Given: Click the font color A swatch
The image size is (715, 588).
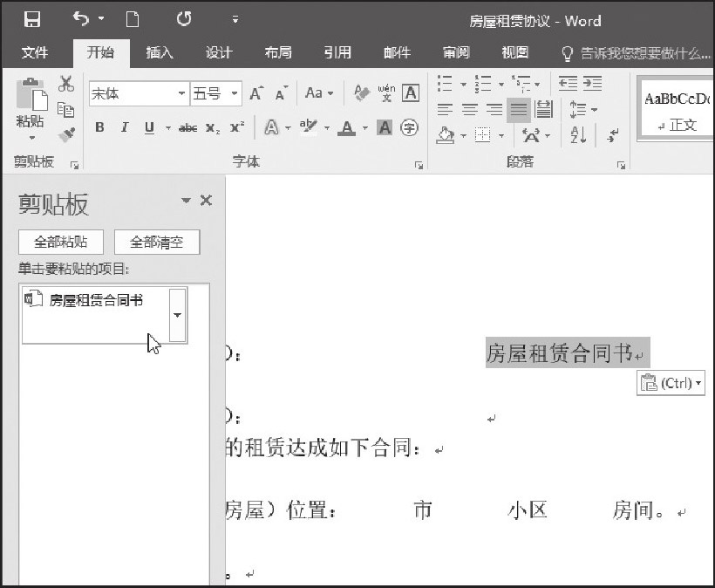Looking at the screenshot, I should pos(347,128).
